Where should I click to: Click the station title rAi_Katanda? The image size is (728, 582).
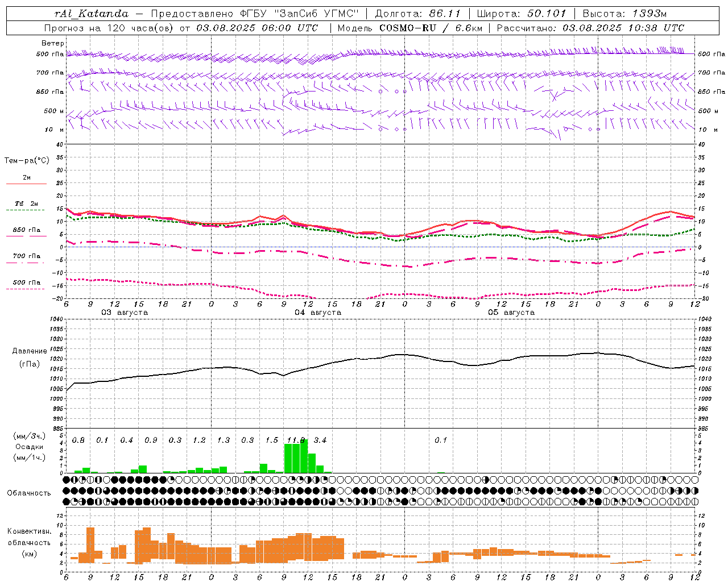click(92, 14)
